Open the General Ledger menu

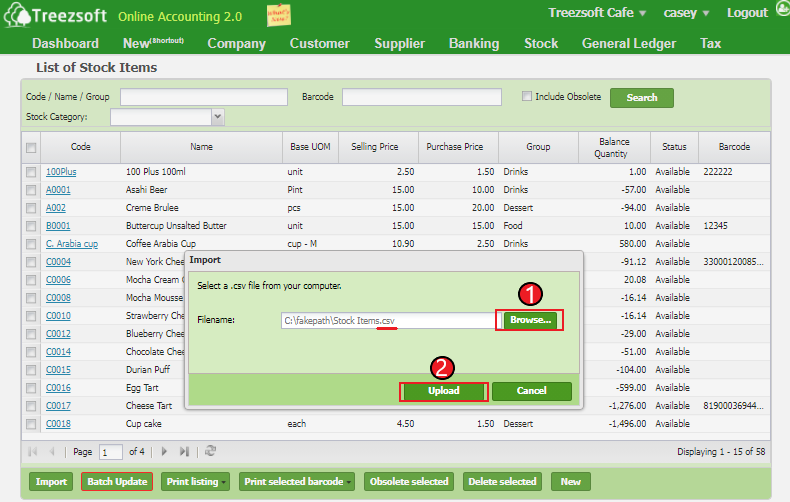[628, 43]
